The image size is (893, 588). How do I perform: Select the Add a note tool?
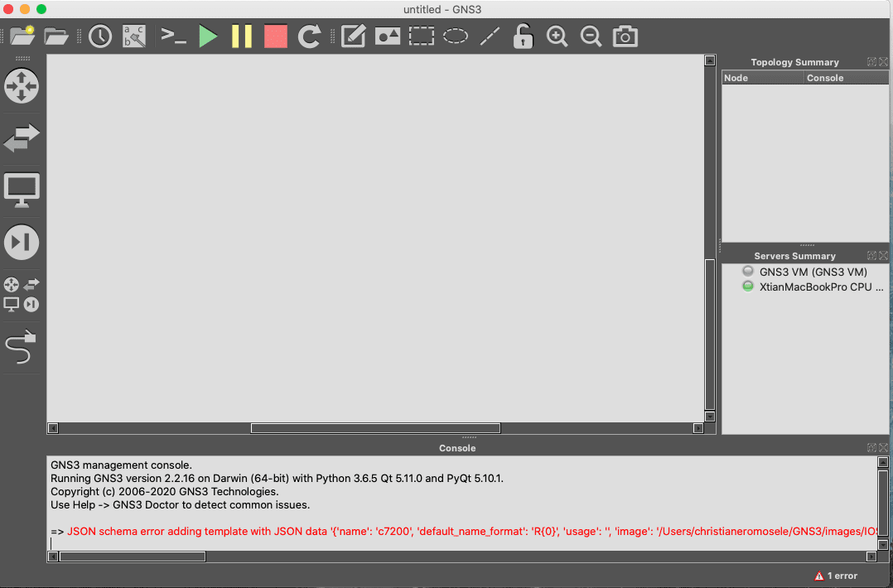pos(354,36)
